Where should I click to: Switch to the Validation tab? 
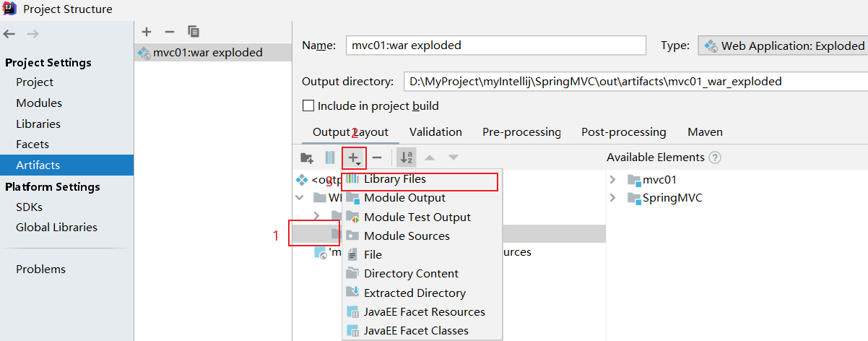(435, 132)
